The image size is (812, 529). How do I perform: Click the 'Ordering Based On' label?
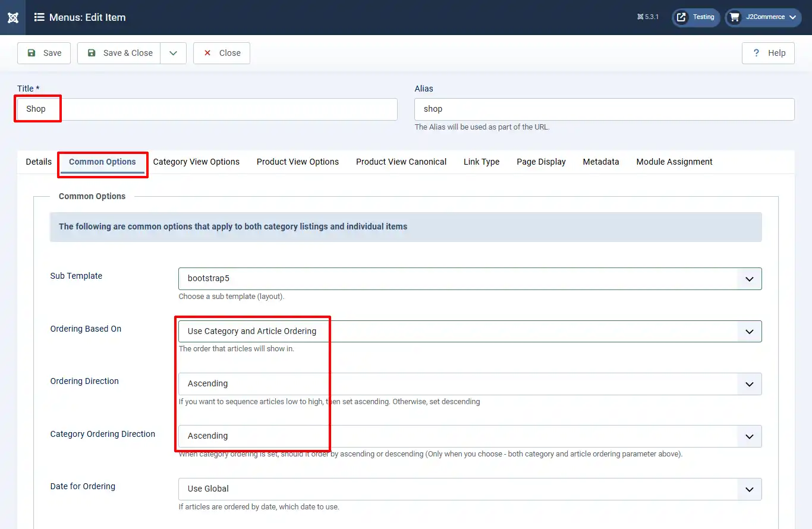pos(86,329)
